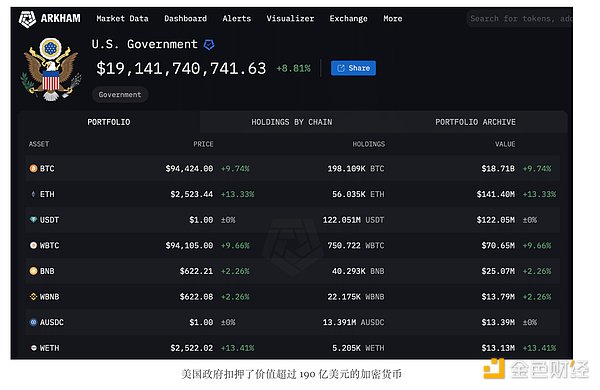Click the BTC coin icon
Screen dimensions: 600x390
pos(33,168)
